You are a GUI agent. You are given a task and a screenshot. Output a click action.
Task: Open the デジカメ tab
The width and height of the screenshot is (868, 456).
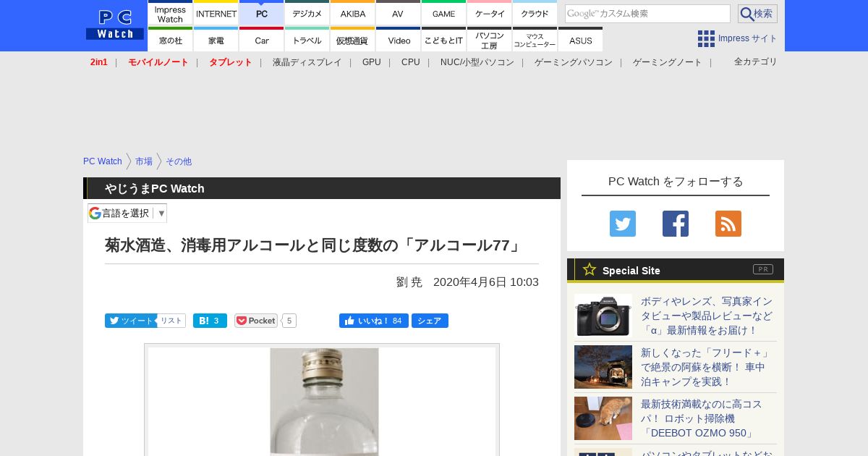(x=307, y=13)
